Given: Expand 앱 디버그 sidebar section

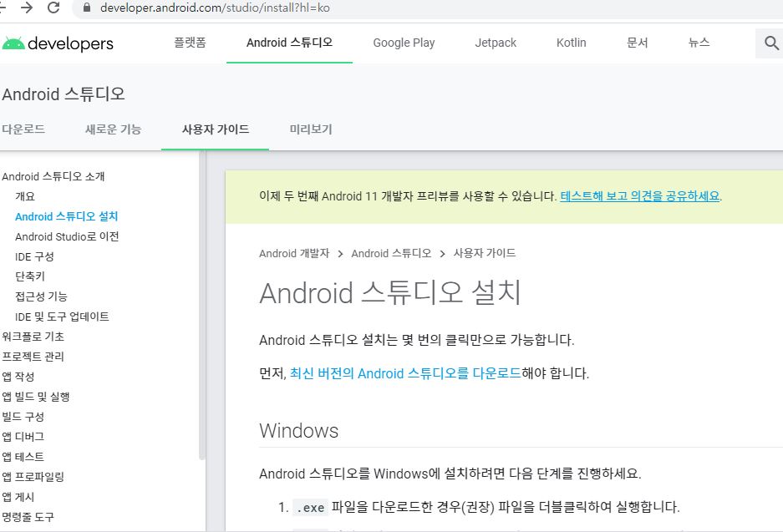Looking at the screenshot, I should 23,436.
